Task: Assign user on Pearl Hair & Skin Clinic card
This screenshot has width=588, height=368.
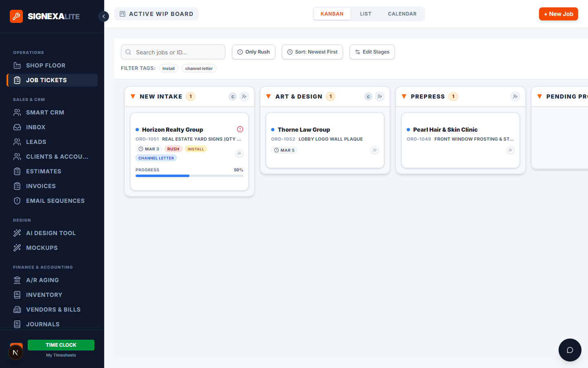Action: pyautogui.click(x=510, y=150)
